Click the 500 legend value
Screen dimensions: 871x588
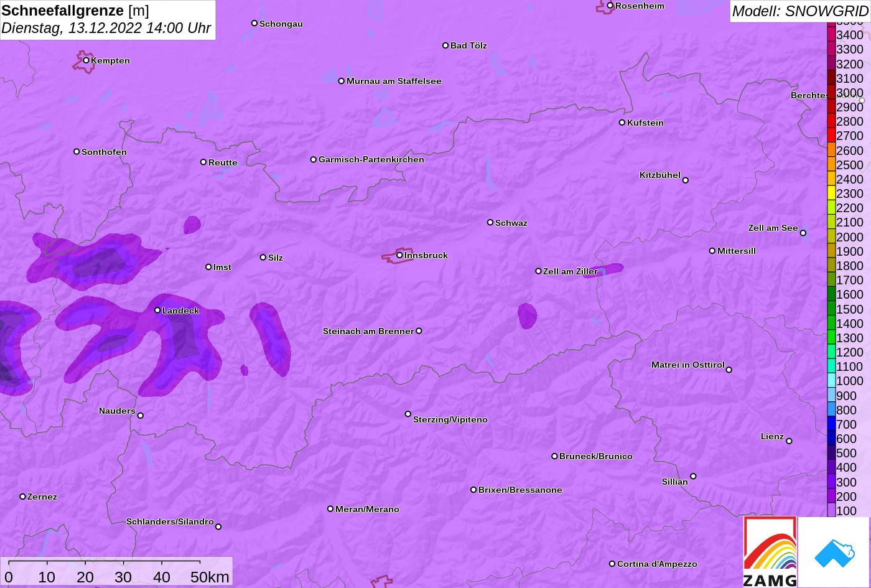847,454
